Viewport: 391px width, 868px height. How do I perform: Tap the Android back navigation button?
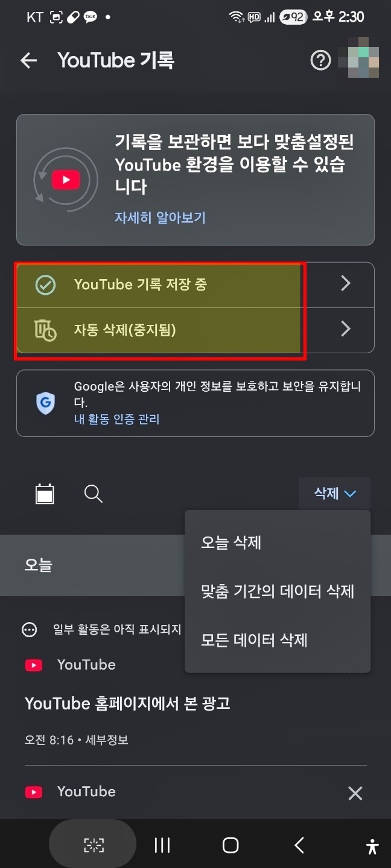[299, 845]
